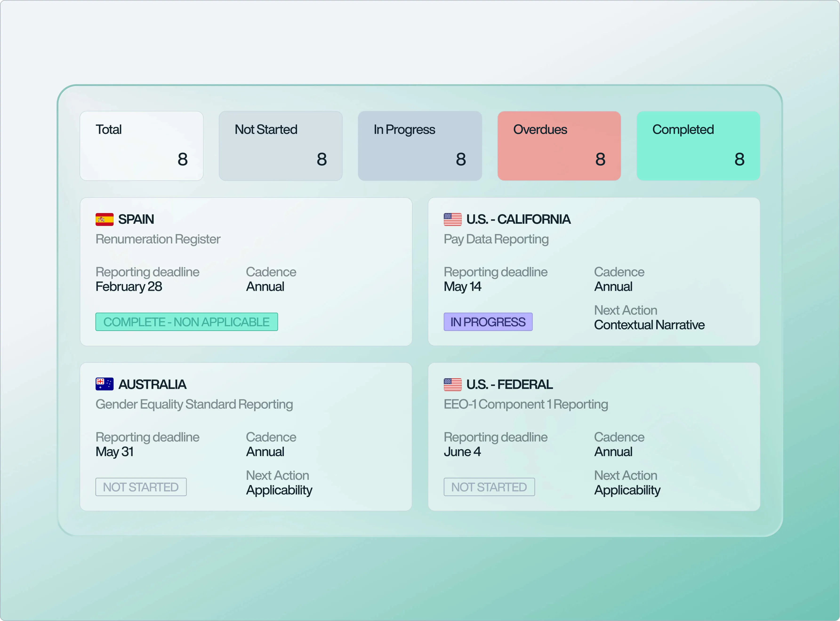The image size is (840, 621).
Task: Open the Pay Data Reporting card
Action: click(496, 239)
